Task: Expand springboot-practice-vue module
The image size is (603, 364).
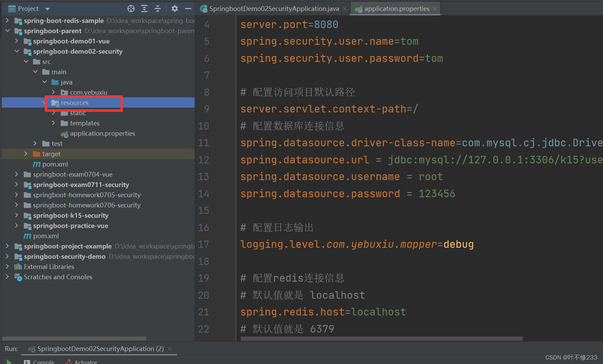Action: click(16, 226)
